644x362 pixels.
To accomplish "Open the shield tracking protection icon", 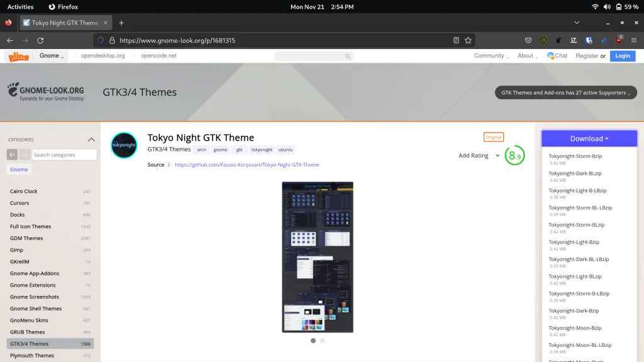I will 100,40.
